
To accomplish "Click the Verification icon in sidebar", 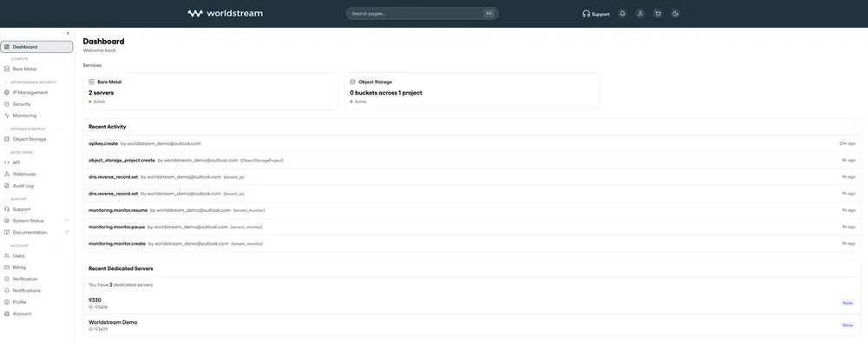I will tap(7, 279).
